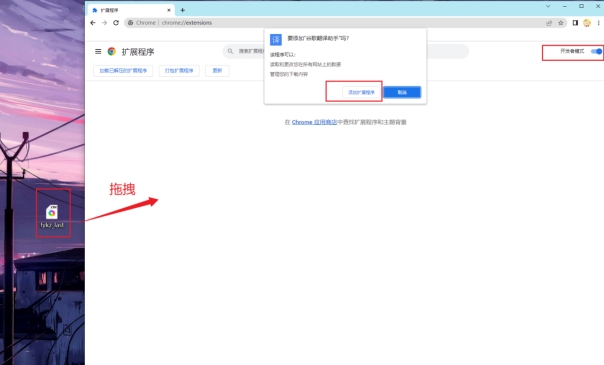Turn off the developer mode (开发者模式) switch
604x365 pixels.
[x=596, y=51]
